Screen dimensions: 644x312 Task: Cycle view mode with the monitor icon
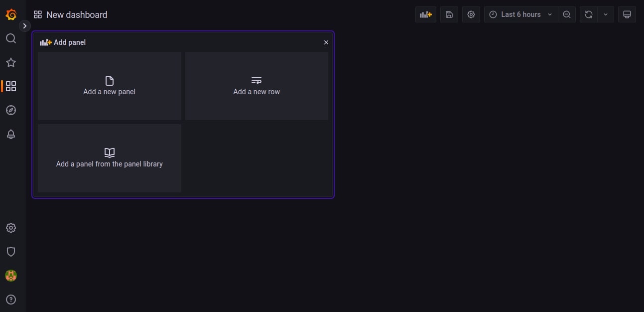627,14
